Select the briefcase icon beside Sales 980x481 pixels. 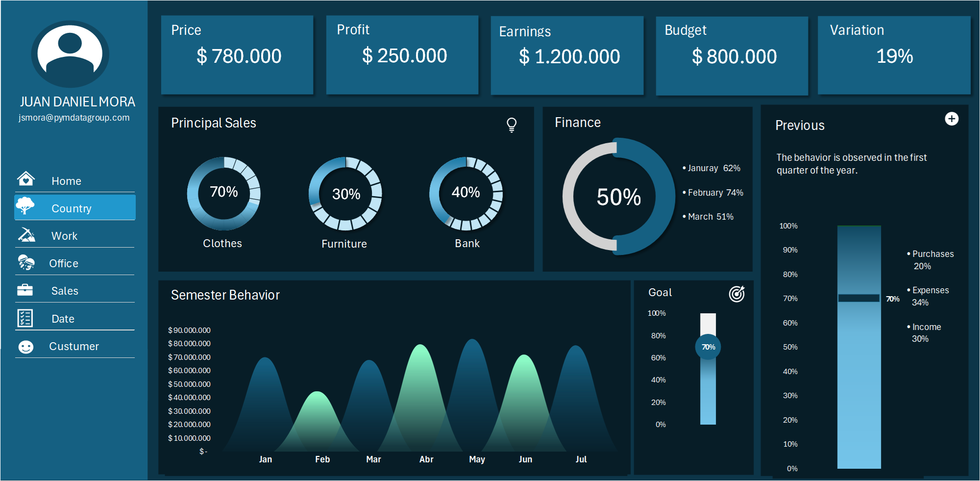pos(25,290)
